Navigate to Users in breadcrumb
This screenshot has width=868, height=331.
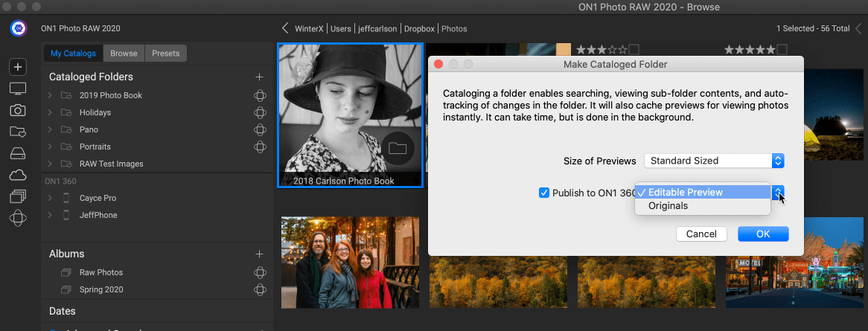(x=340, y=28)
